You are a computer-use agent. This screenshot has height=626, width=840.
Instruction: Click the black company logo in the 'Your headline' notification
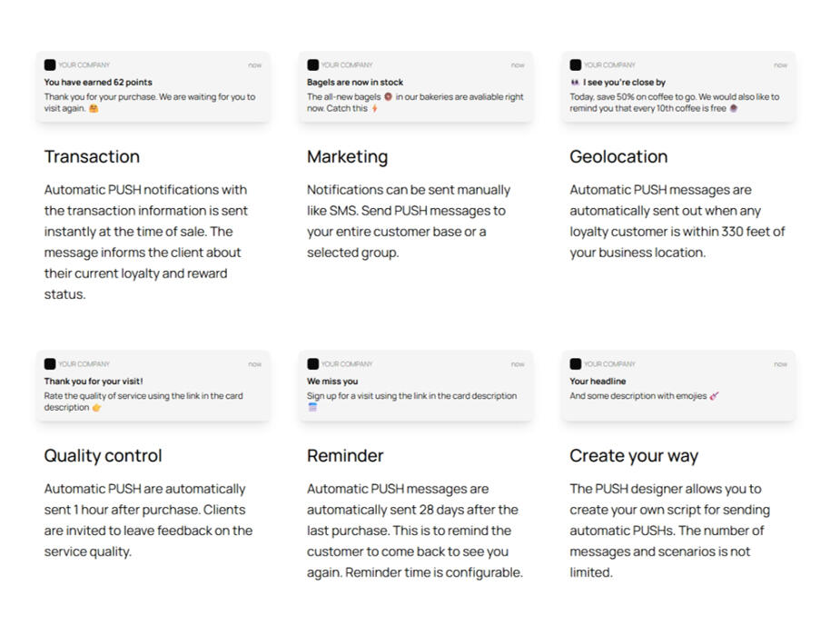pos(576,364)
